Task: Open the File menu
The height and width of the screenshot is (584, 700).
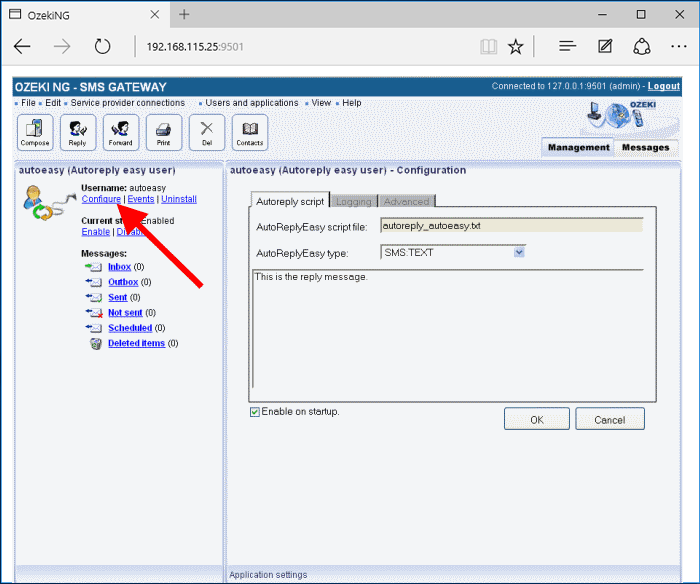Action: pos(28,103)
